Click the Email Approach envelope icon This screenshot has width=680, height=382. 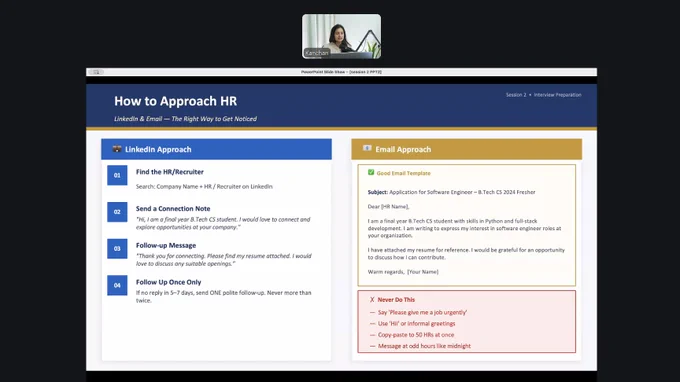[x=367, y=148]
